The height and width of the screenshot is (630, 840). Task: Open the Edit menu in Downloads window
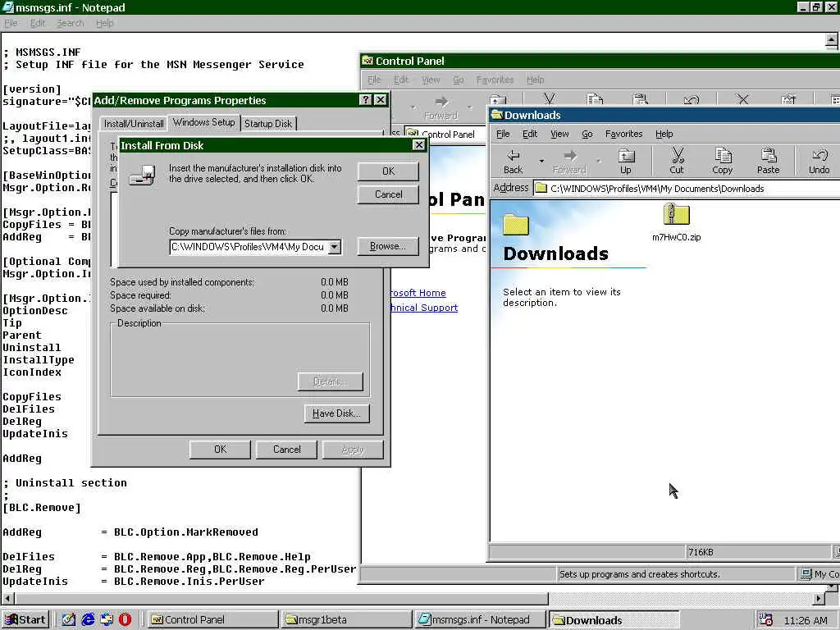click(x=530, y=134)
